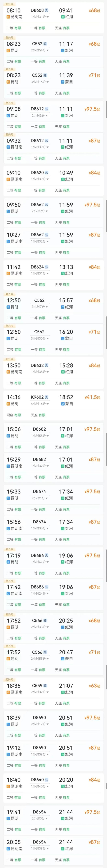This screenshot has height=868, width=107.
Task: Click the 始 icon before 昆明南 on D8608
Action: [x=8, y=17]
